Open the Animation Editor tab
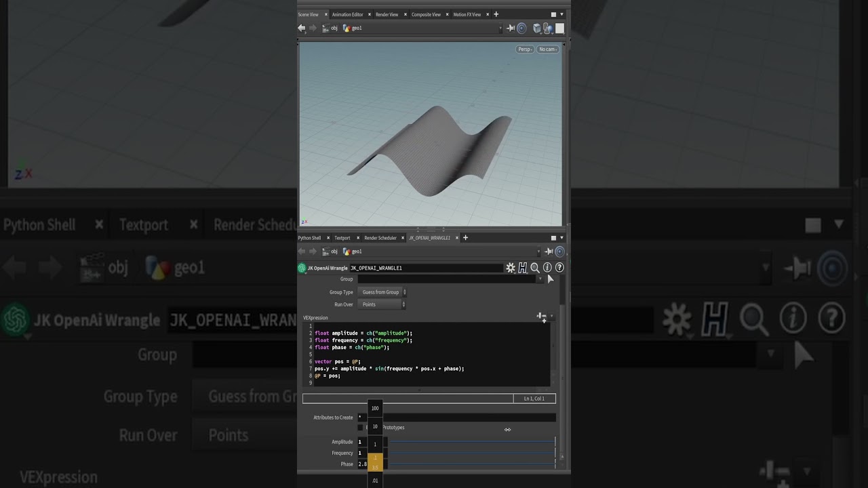 click(x=347, y=14)
